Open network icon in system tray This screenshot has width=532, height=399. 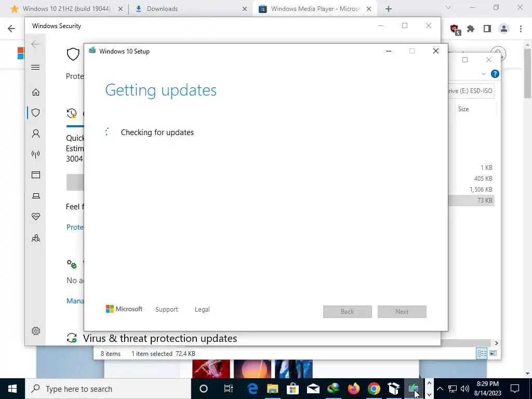453,389
